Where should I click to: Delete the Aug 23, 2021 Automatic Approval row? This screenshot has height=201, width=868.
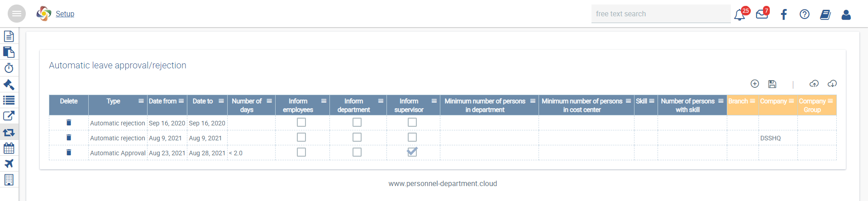point(69,153)
